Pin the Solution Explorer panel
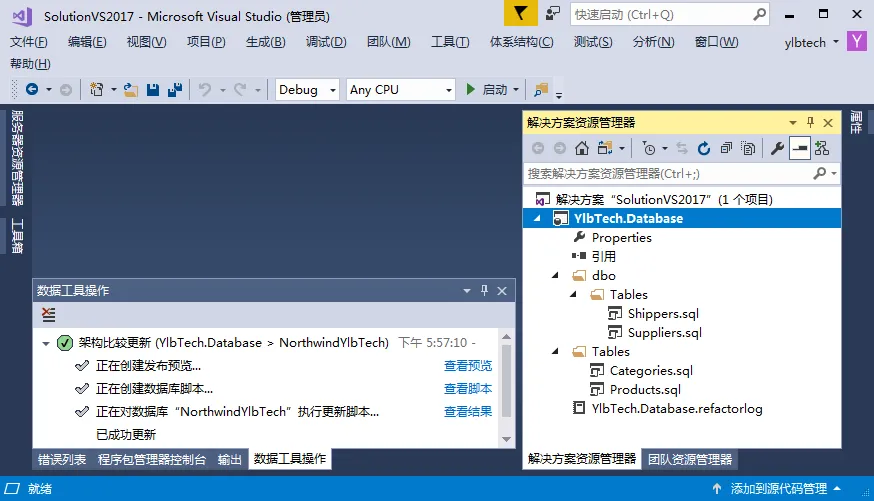This screenshot has height=501, width=874. [810, 123]
